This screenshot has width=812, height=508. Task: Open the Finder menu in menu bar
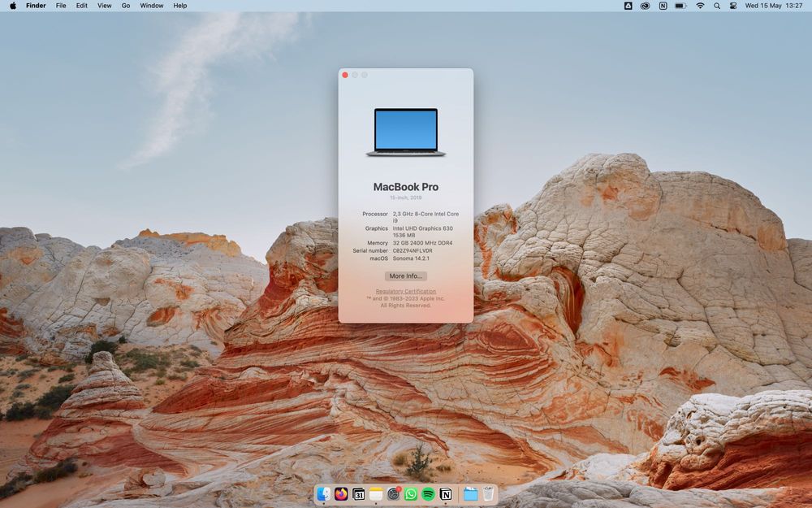(x=36, y=6)
